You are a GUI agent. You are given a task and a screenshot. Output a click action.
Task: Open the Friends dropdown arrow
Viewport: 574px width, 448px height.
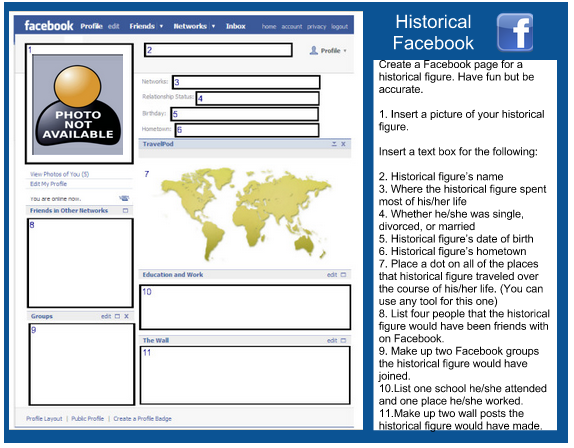161,26
